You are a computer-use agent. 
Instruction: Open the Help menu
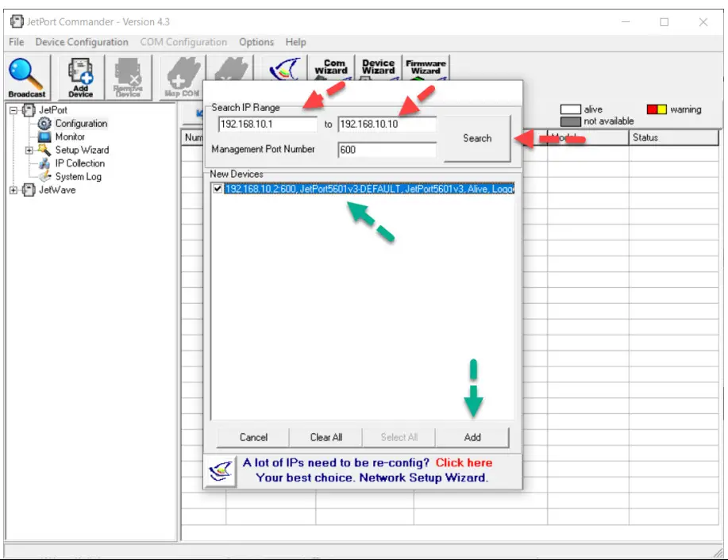pyautogui.click(x=296, y=42)
